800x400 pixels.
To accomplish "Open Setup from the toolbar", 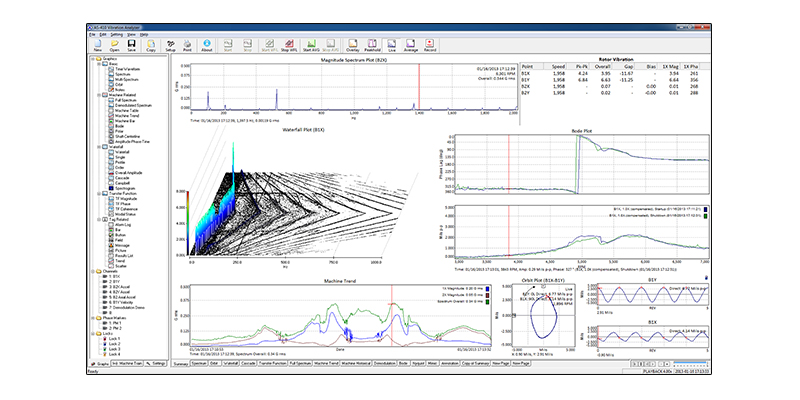I will point(170,45).
